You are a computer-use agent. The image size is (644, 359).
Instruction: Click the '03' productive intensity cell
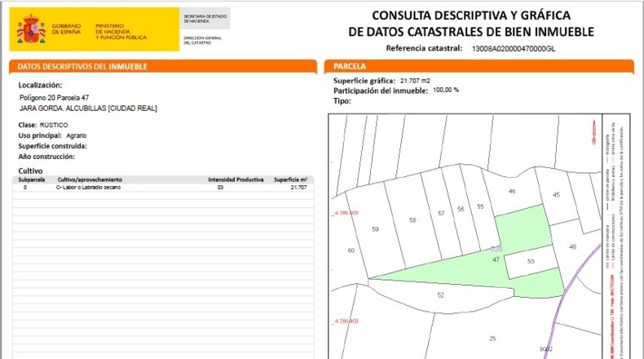pyautogui.click(x=221, y=188)
